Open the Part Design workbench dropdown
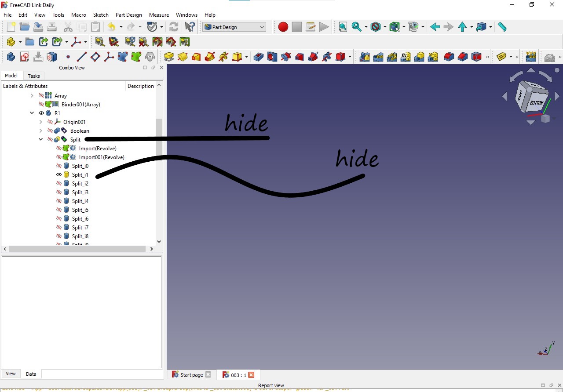 click(x=234, y=27)
